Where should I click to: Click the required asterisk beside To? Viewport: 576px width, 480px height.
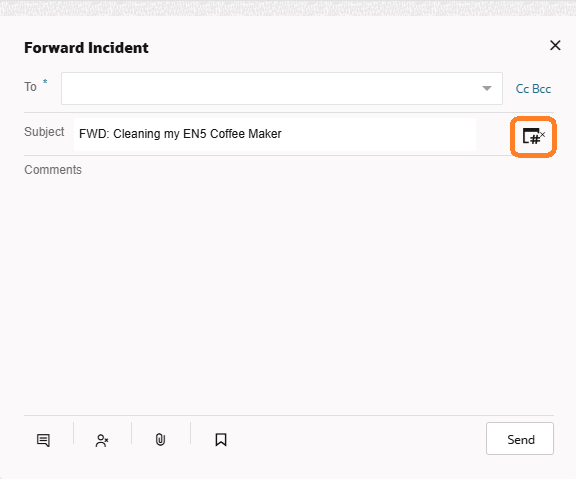point(45,82)
